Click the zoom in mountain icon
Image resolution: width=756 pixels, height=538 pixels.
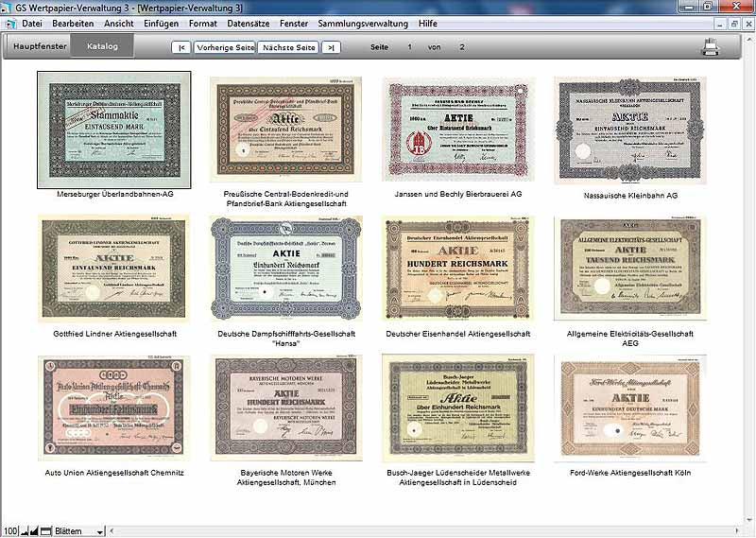[36, 531]
